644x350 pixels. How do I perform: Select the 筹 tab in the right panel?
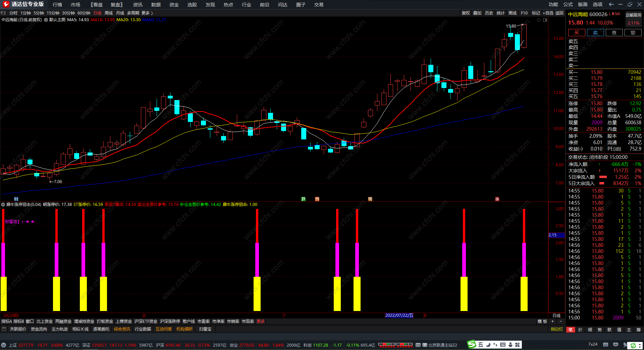639,330
